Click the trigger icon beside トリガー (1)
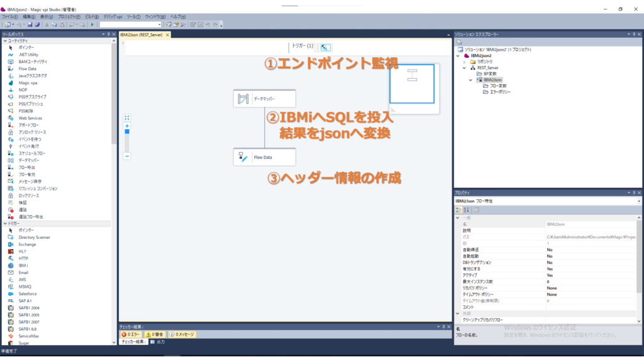This screenshot has height=362, width=644. pos(325,48)
